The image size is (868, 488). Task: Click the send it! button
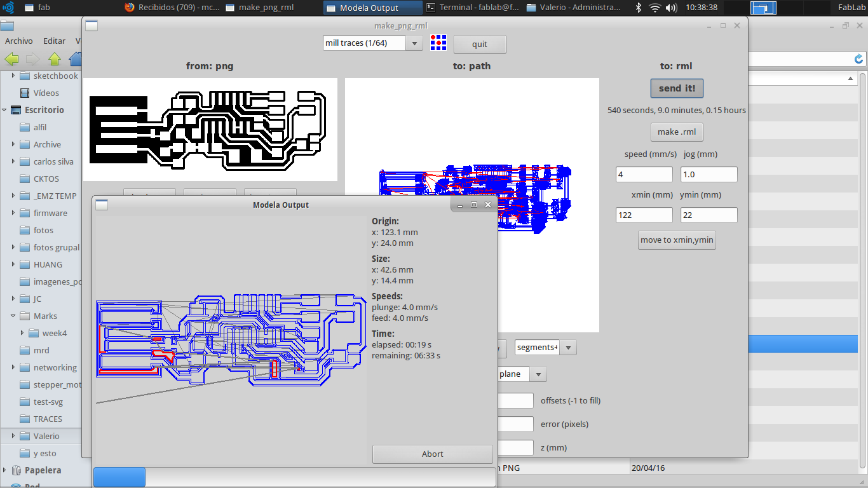677,88
